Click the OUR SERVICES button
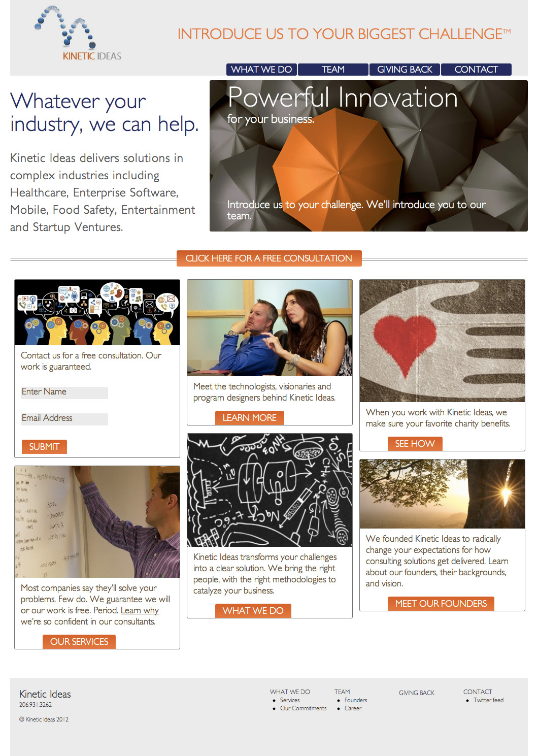This screenshot has height=756, width=538. tap(79, 642)
